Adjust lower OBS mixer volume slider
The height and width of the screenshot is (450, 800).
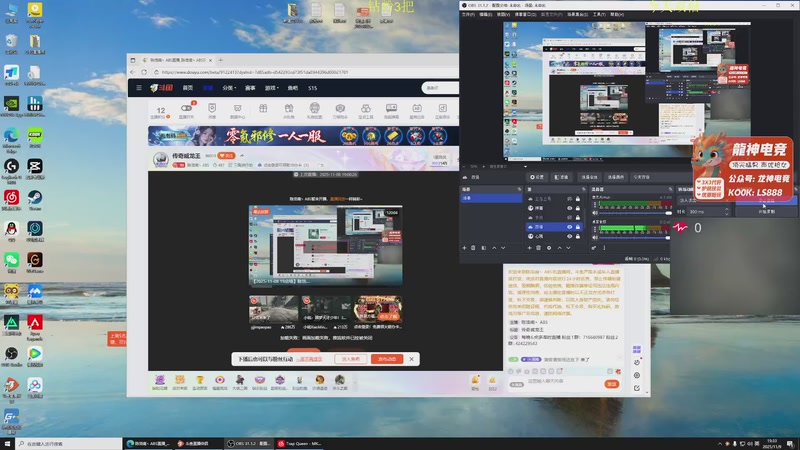636,237
